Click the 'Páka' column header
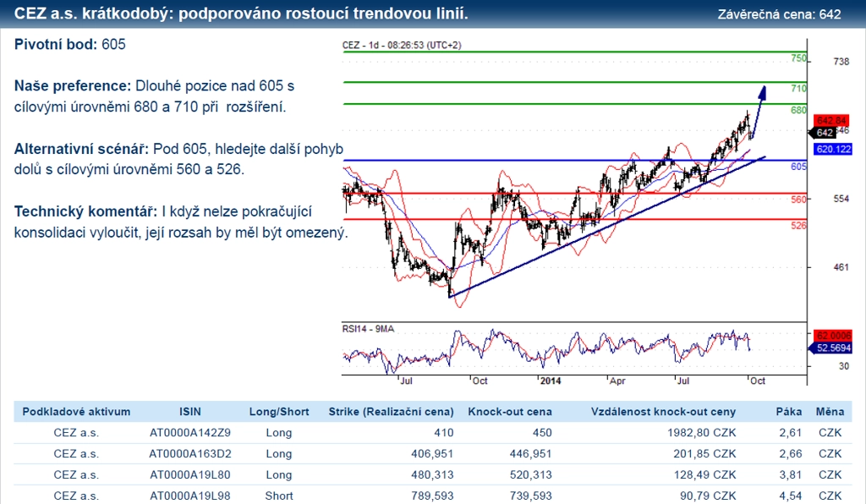The width and height of the screenshot is (866, 504). click(789, 412)
